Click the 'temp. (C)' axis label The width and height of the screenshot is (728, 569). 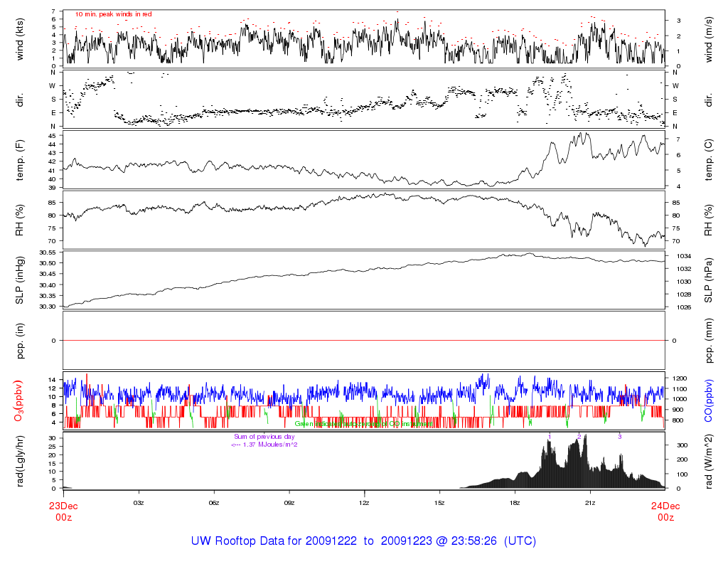pos(708,160)
